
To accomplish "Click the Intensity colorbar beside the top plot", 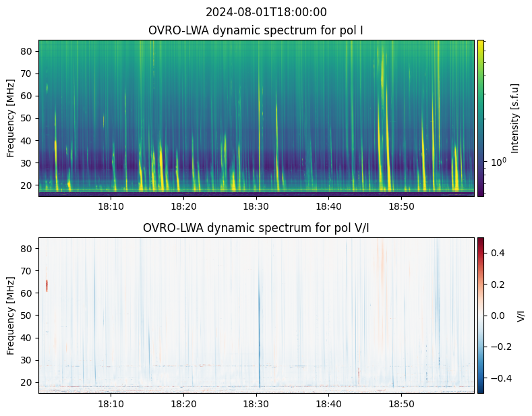I will pos(481,118).
